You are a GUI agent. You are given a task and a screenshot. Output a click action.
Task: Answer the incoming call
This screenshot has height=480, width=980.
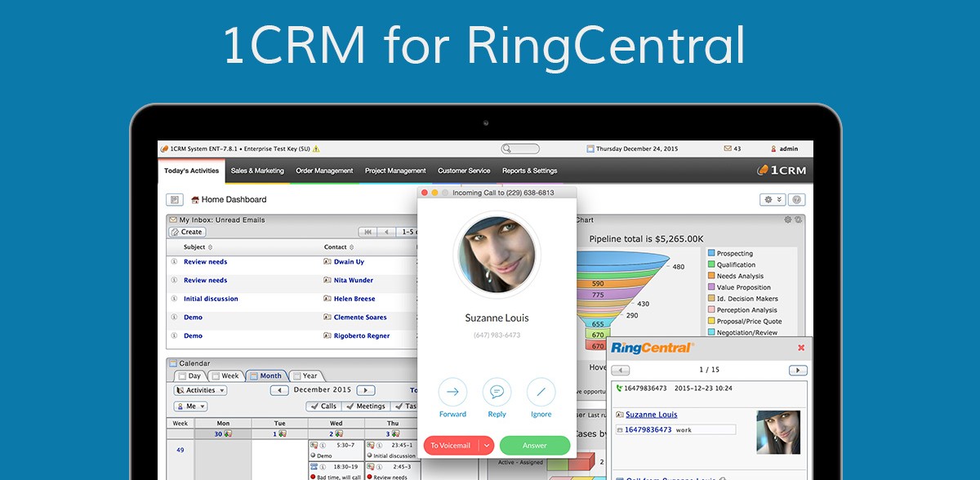535,445
